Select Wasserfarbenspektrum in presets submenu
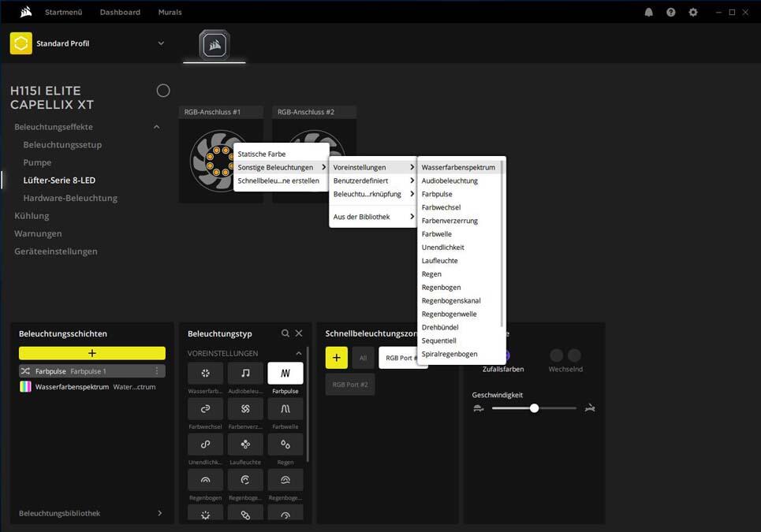Screen dimensions: 761x532 coord(460,167)
